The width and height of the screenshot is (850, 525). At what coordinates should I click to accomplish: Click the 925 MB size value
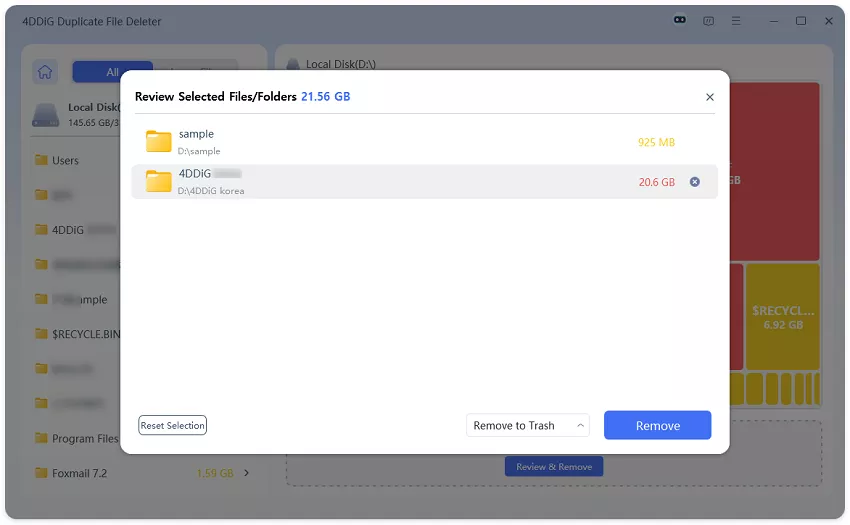(656, 142)
